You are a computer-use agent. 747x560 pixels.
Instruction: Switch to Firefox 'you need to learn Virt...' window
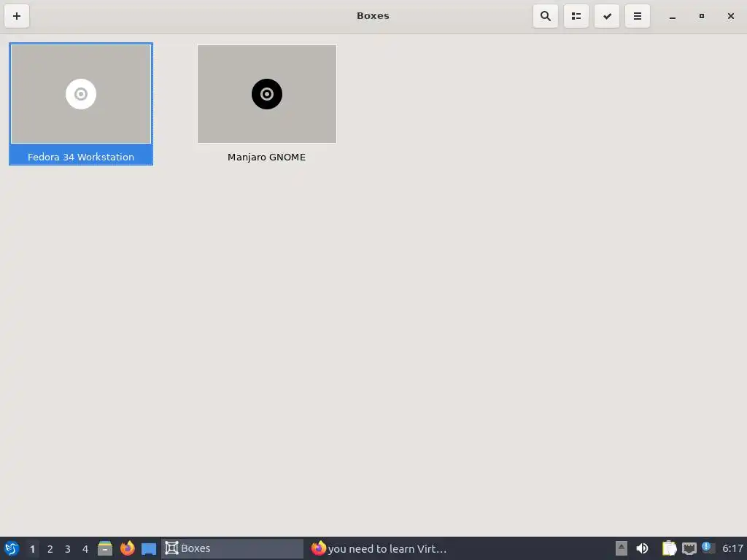379,548
